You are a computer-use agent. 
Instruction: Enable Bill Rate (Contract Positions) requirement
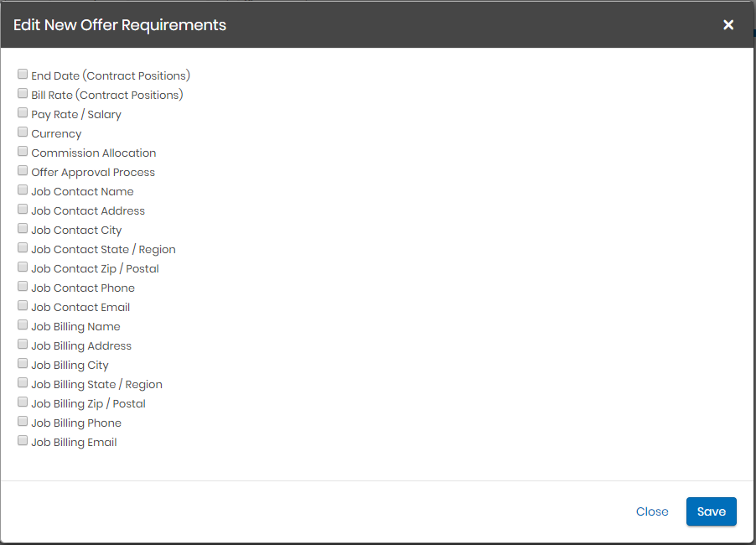pos(23,94)
